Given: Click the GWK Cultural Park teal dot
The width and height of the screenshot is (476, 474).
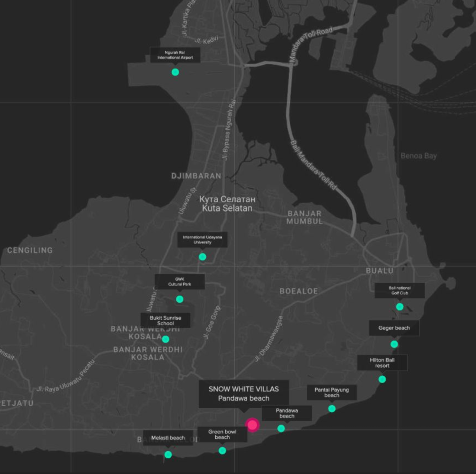Looking at the screenshot, I should (180, 299).
